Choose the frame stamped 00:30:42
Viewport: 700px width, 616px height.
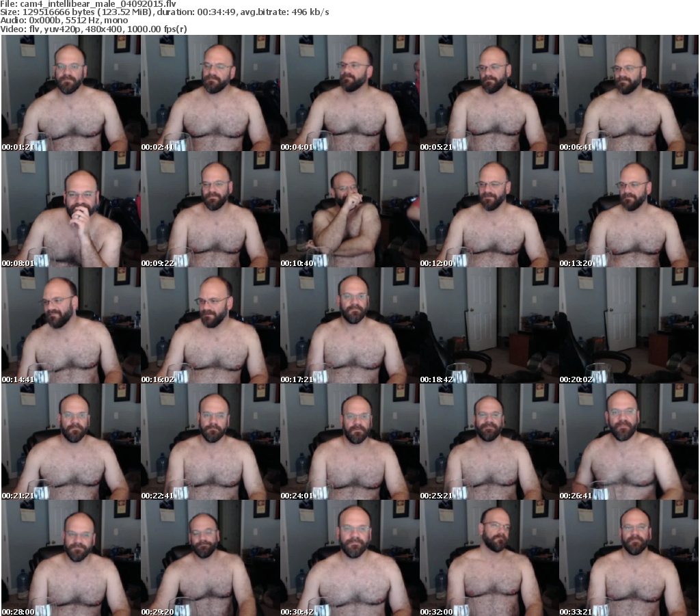(350, 558)
